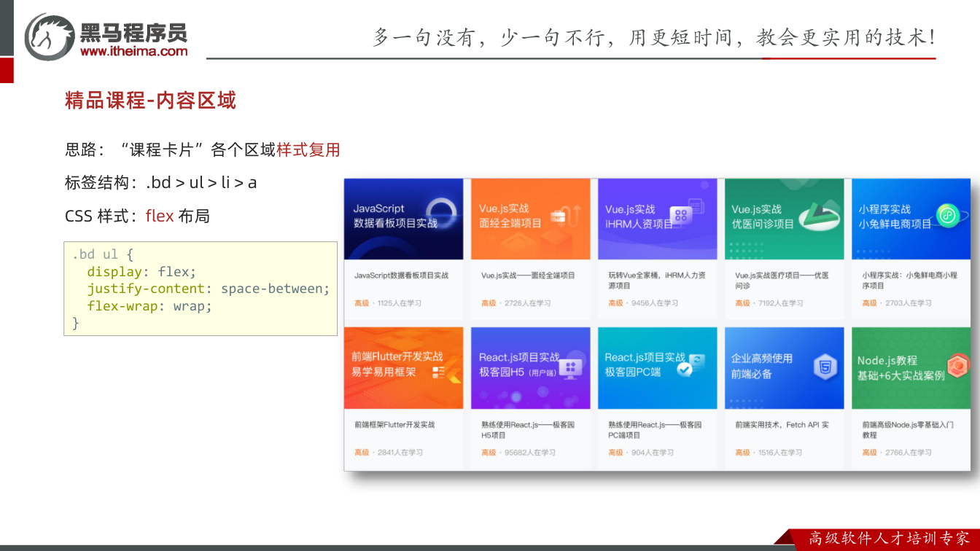Click the code line display: flex;
980x551 pixels.
142,272
